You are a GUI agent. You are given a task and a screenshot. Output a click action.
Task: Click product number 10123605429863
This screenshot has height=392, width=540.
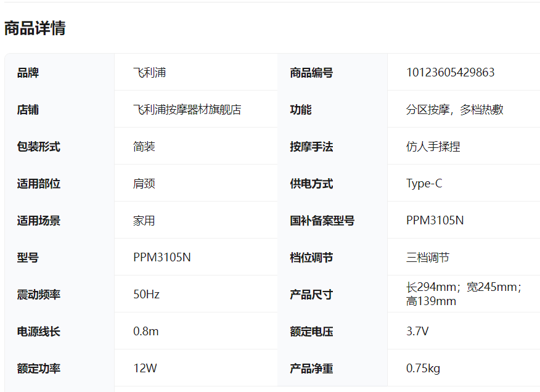[x=450, y=73]
